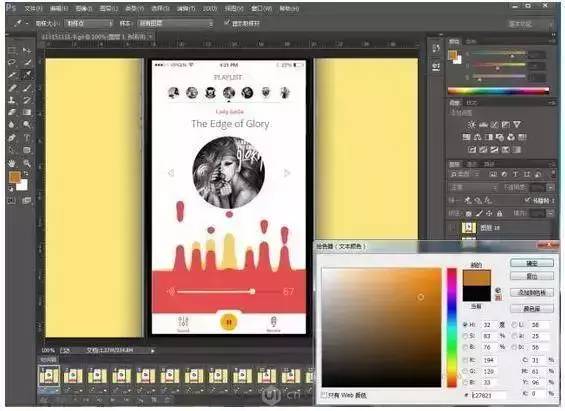Select the Pen tool in the toolbox
Image resolution: width=565 pixels, height=411 pixels.
tap(12, 138)
